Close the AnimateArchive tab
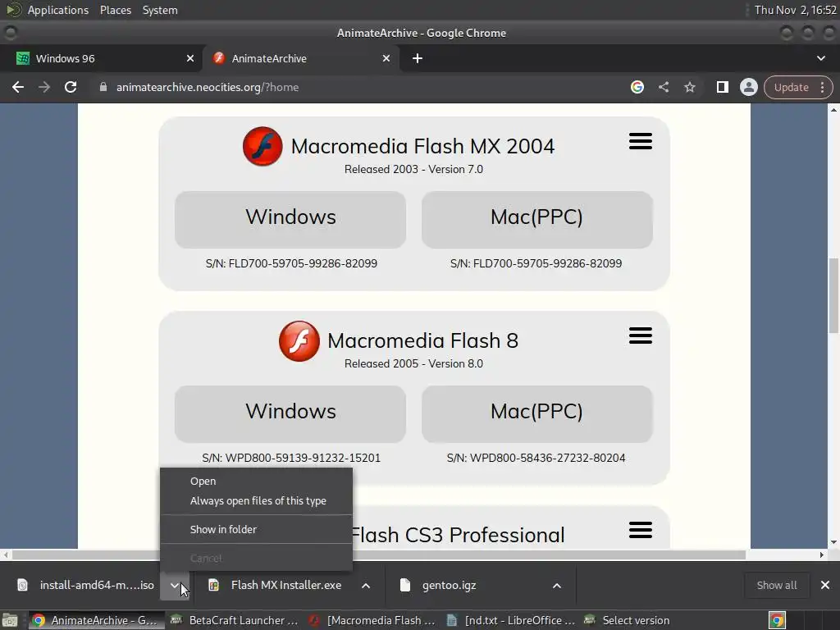Screen dimensions: 840x630 (x=386, y=58)
